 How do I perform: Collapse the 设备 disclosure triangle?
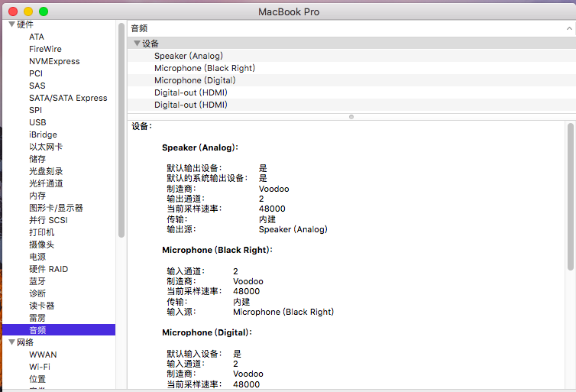pos(137,44)
